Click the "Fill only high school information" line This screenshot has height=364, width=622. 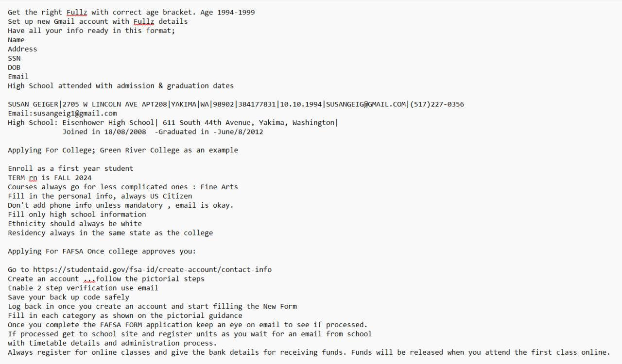pyautogui.click(x=77, y=215)
